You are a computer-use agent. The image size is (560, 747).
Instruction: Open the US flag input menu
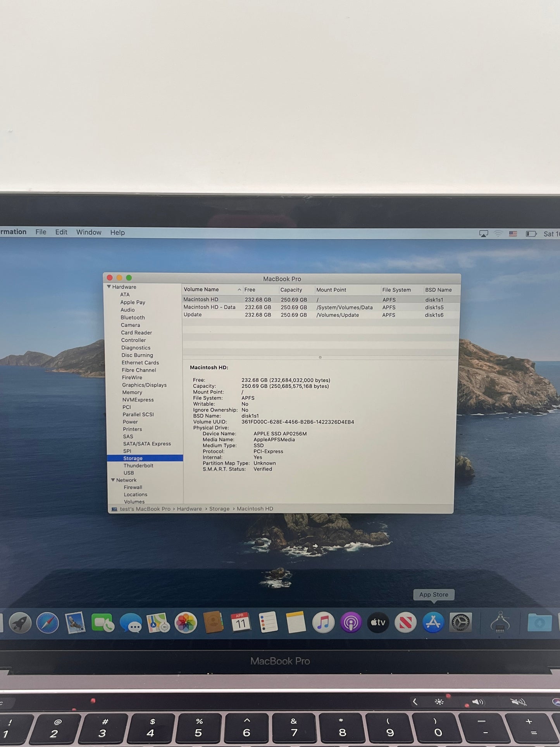[x=513, y=234]
